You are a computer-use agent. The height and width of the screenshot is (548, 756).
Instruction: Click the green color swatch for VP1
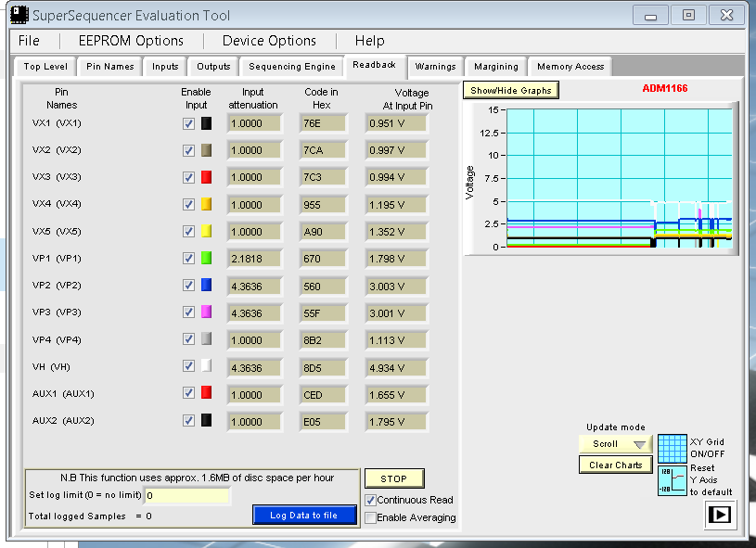click(x=206, y=259)
